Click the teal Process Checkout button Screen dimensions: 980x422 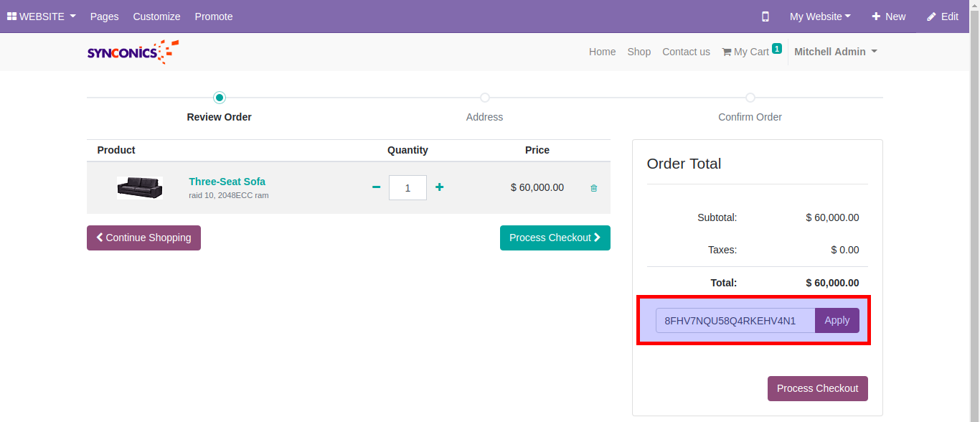point(555,238)
